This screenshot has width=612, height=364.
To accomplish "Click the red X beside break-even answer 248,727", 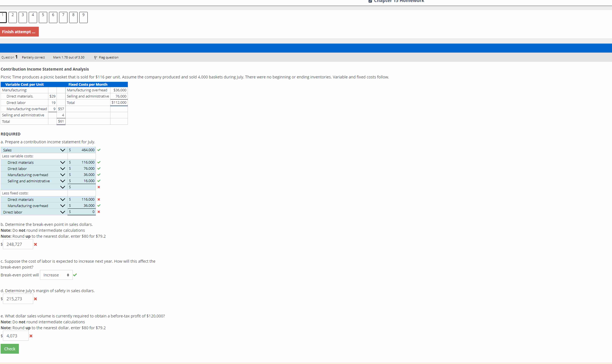I will point(36,244).
